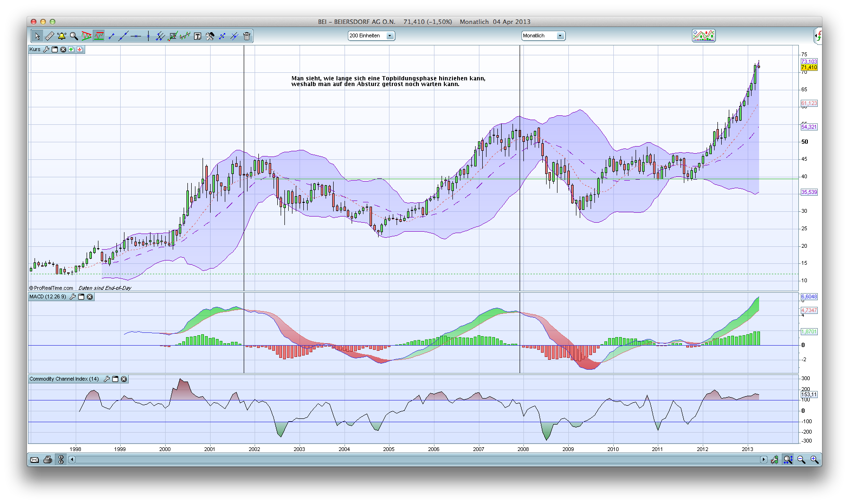Click the Daten sind End-of-Day notice
The height and width of the screenshot is (504, 849).
click(x=105, y=288)
